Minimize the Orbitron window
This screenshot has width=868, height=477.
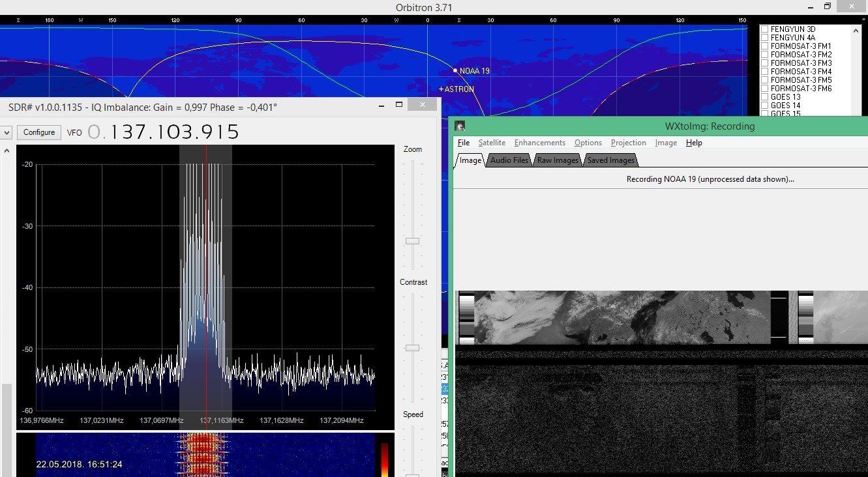coord(810,7)
